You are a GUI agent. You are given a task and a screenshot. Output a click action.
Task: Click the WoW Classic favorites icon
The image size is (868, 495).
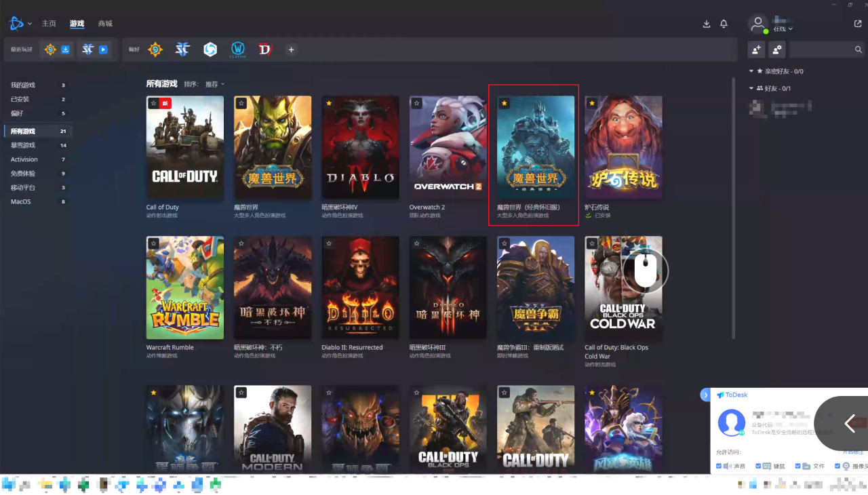[x=237, y=49]
